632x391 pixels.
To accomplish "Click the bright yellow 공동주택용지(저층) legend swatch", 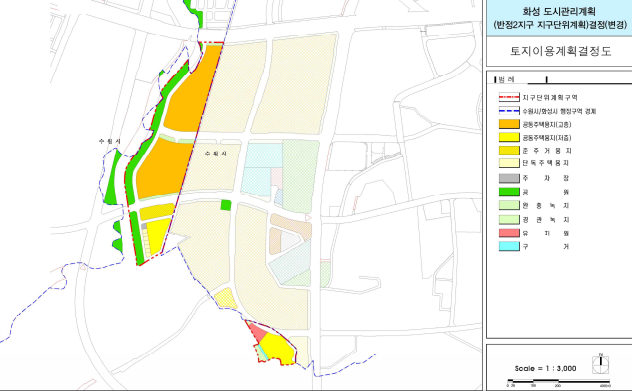I will click(509, 137).
